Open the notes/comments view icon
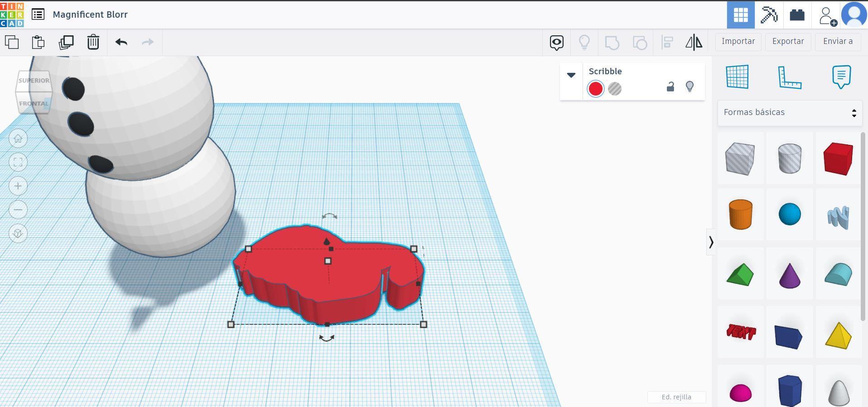This screenshot has height=407, width=868. coord(557,43)
